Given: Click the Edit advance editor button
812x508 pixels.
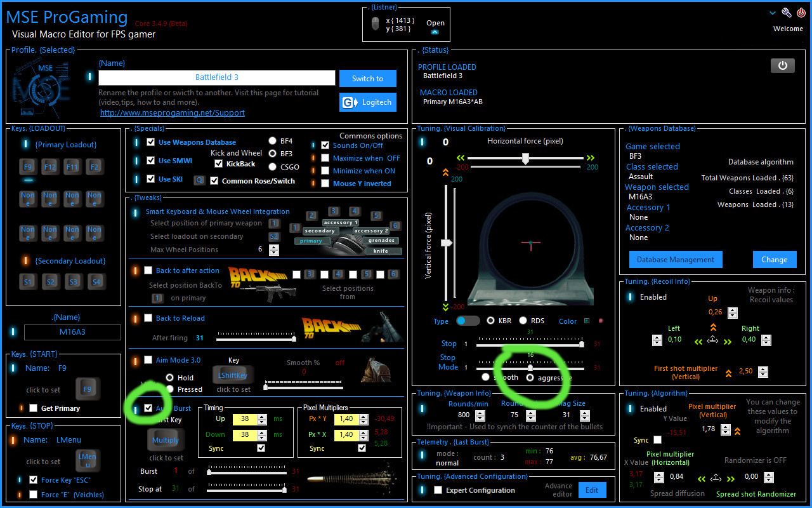Looking at the screenshot, I should point(592,490).
